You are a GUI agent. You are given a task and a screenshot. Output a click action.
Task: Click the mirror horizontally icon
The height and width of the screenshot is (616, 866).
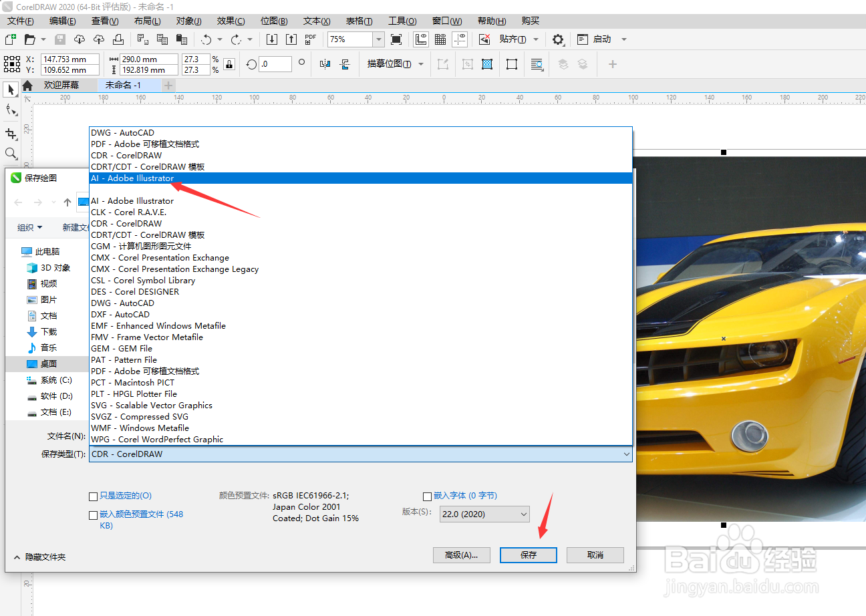point(325,64)
